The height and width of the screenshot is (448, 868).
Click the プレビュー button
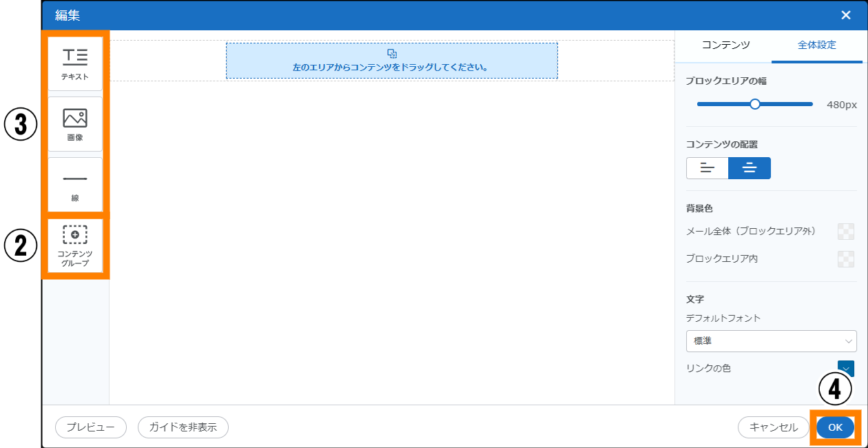point(91,427)
